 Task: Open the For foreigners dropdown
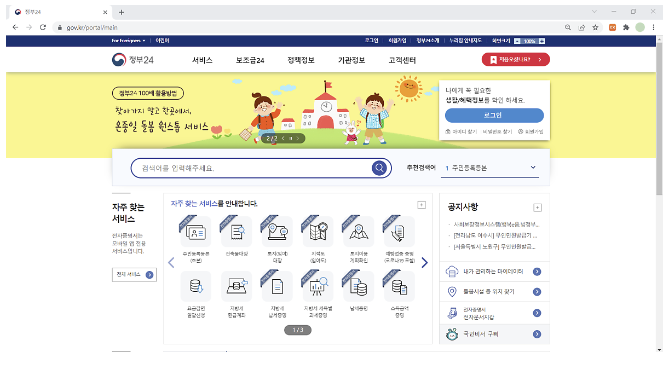pyautogui.click(x=128, y=41)
